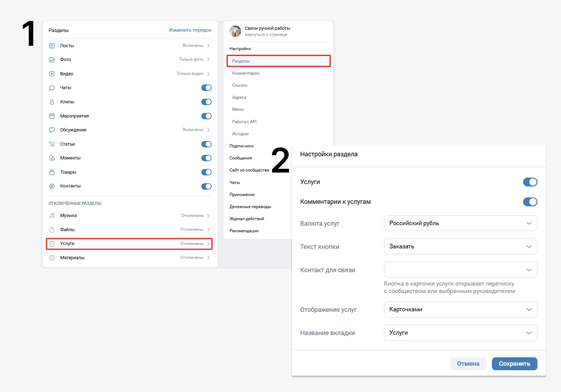Screen dimensions: 561x392
Task: Toggle the Статьи section switch
Action: (x=206, y=144)
